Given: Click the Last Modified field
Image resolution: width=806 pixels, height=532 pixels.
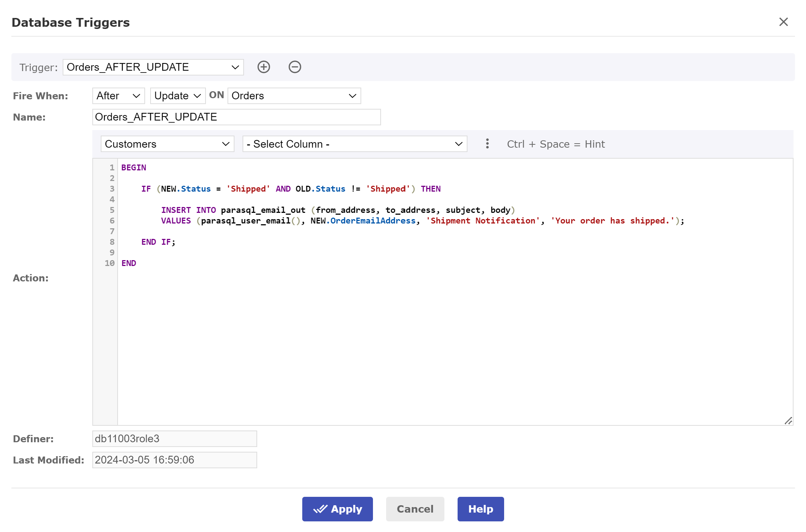Looking at the screenshot, I should click(x=174, y=460).
